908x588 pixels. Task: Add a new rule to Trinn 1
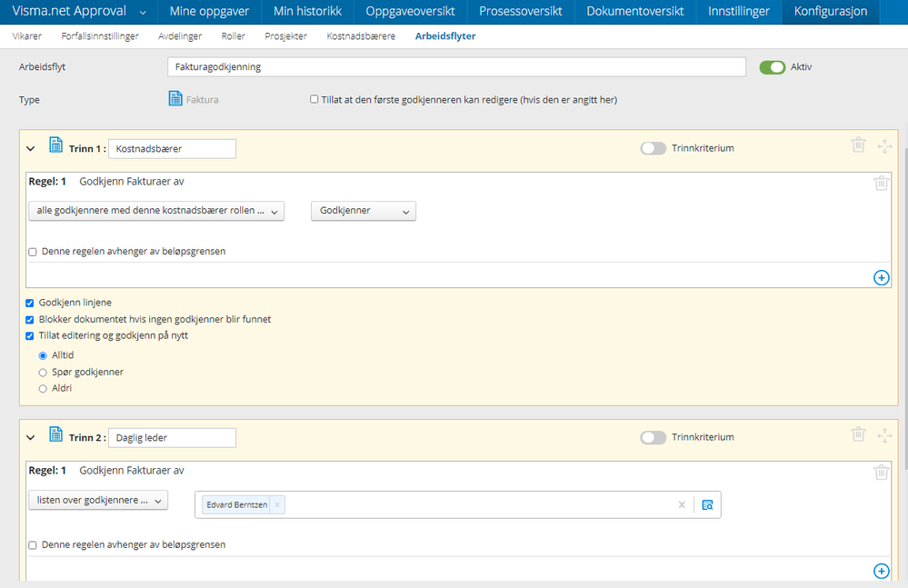pyautogui.click(x=881, y=277)
